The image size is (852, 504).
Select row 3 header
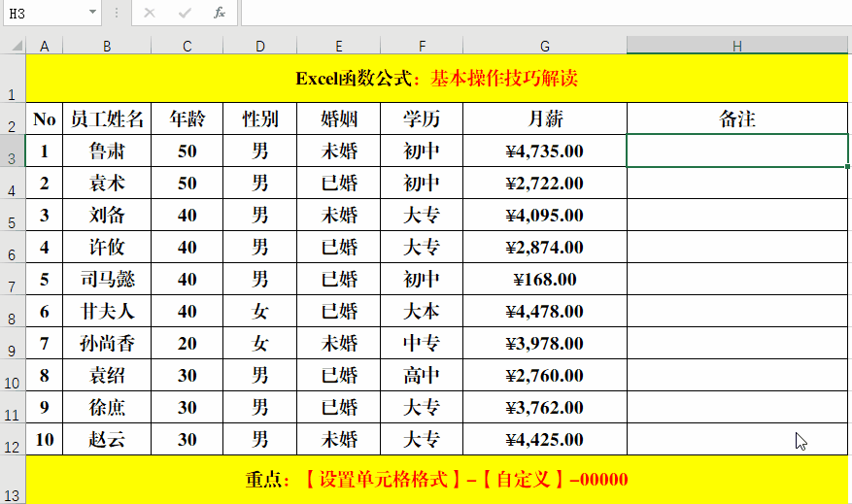(13, 151)
